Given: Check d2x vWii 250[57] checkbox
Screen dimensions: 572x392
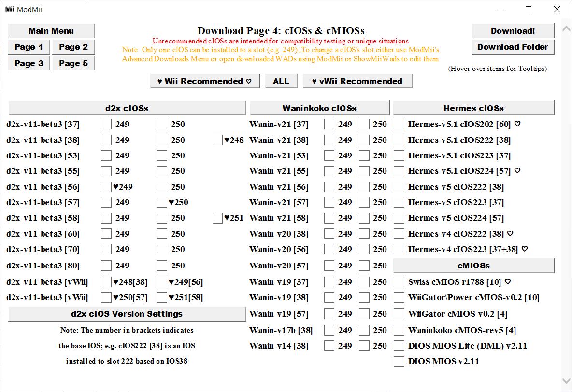Looking at the screenshot, I should click(x=106, y=297).
